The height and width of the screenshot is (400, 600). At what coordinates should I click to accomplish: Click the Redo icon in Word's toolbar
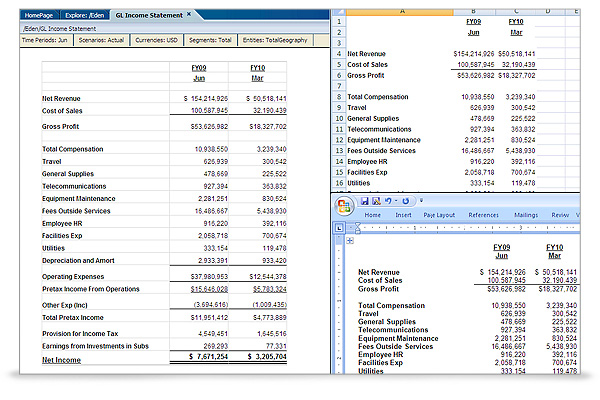click(407, 201)
